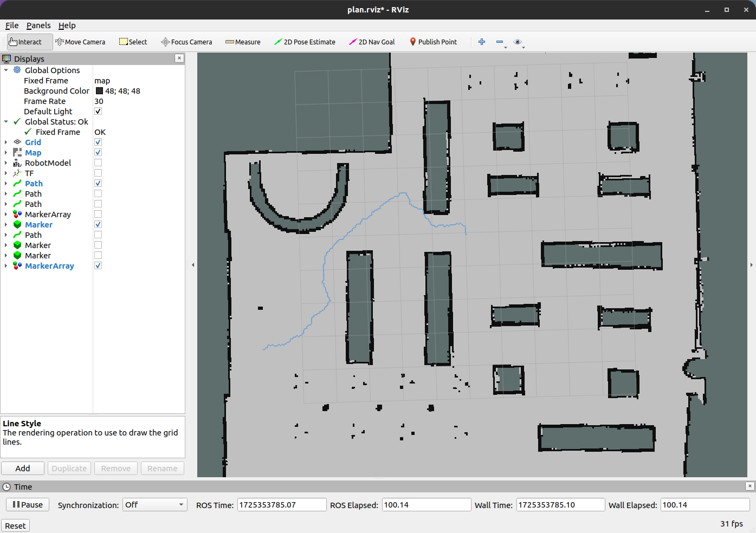Open the Panels menu
The width and height of the screenshot is (756, 533).
[38, 25]
